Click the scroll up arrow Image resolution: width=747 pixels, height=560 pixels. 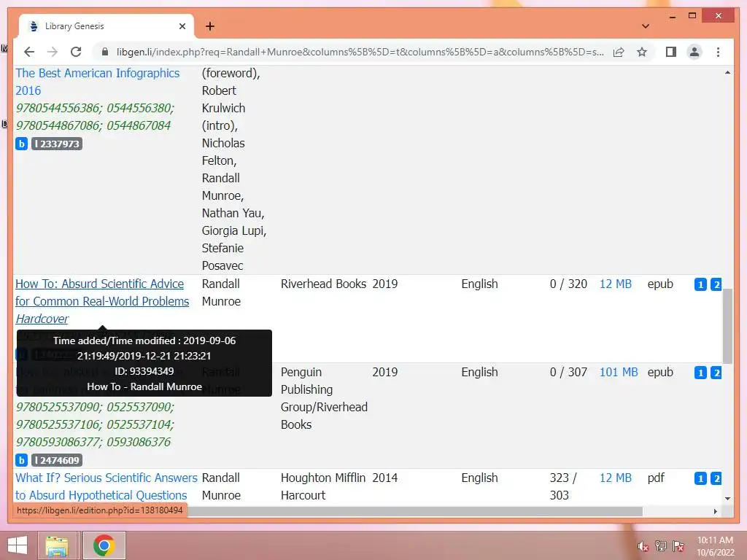point(727,72)
